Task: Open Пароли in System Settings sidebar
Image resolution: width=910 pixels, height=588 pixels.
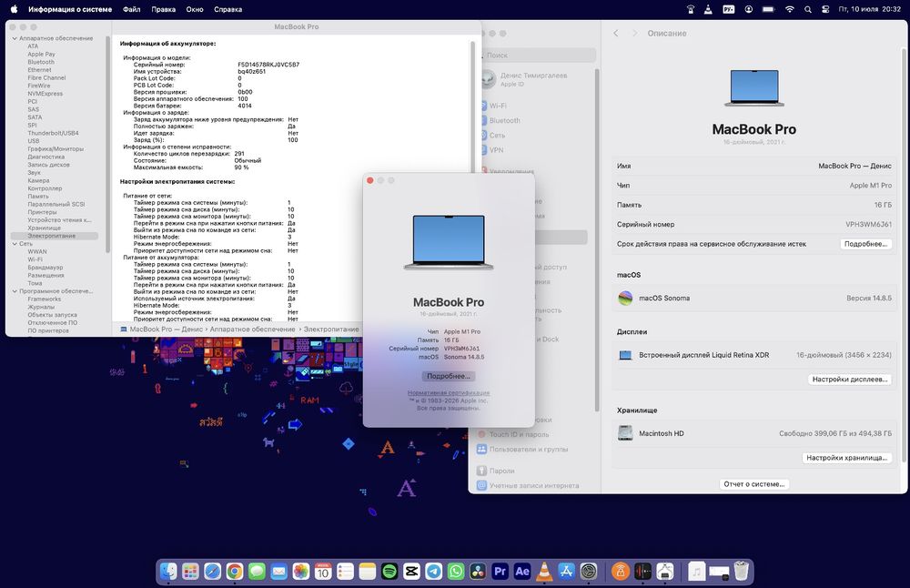Action: tap(496, 471)
